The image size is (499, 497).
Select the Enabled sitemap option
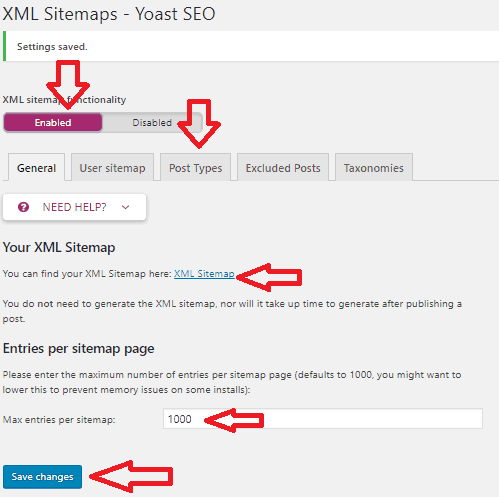(x=53, y=122)
